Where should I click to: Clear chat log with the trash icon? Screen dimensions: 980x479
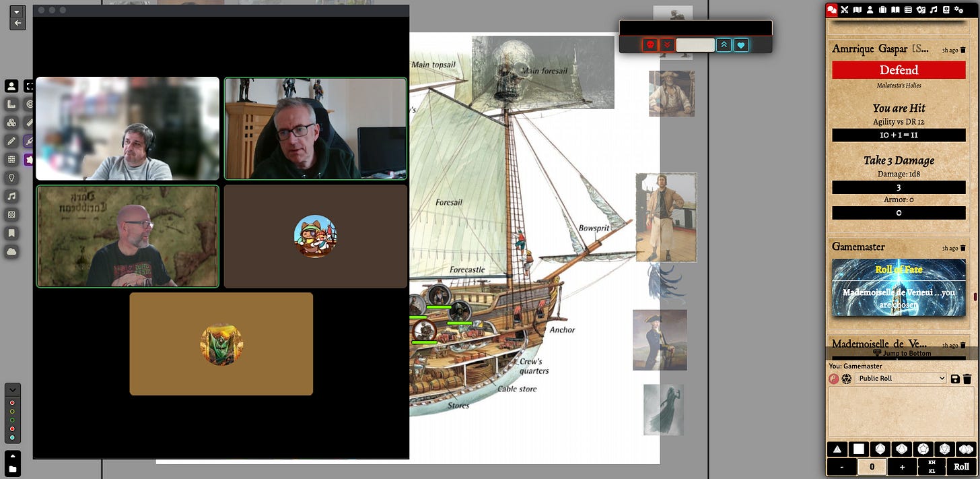(967, 379)
